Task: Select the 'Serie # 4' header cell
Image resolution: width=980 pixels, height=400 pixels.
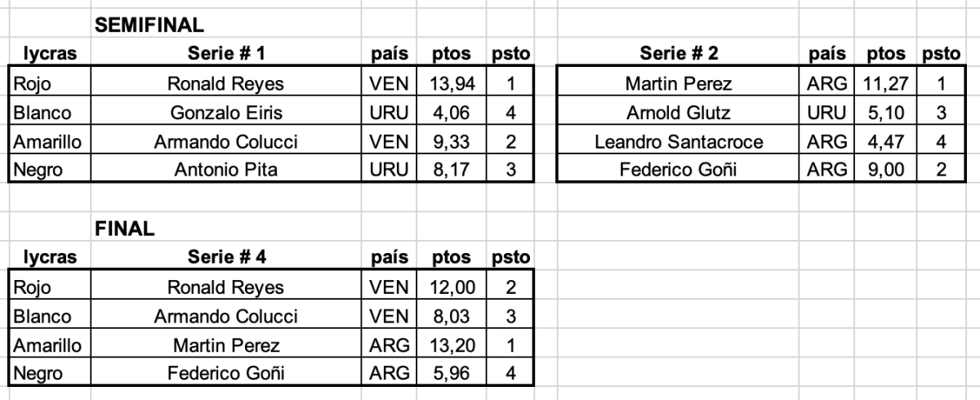Action: [225, 259]
